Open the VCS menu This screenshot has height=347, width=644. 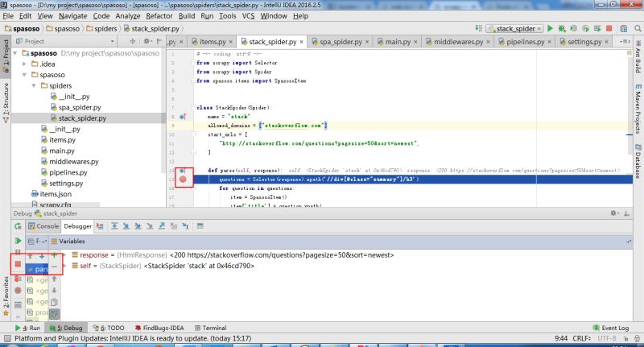click(x=248, y=16)
